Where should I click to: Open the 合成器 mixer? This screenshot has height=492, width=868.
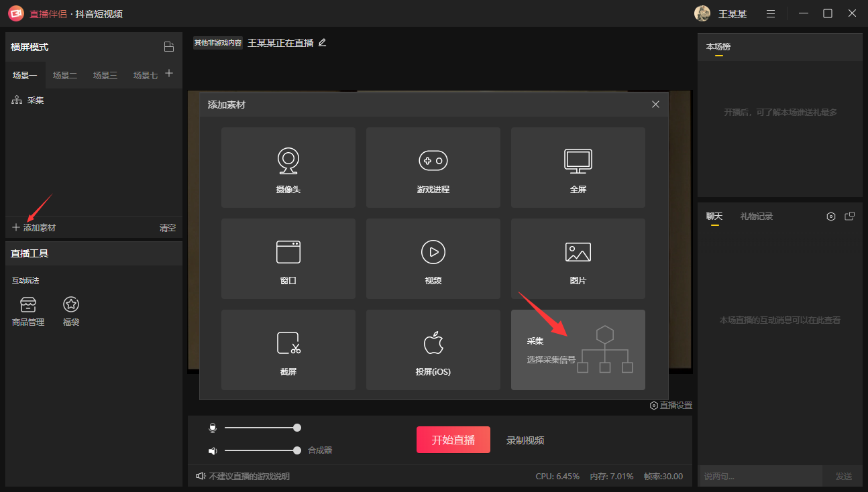click(320, 450)
